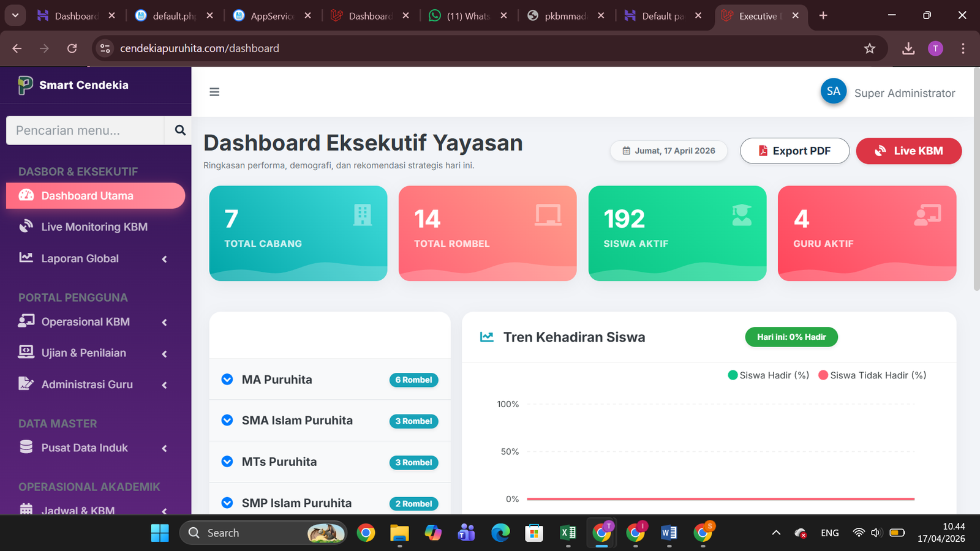The height and width of the screenshot is (551, 980).
Task: Open the SA Super Administrator avatar
Action: tap(833, 91)
